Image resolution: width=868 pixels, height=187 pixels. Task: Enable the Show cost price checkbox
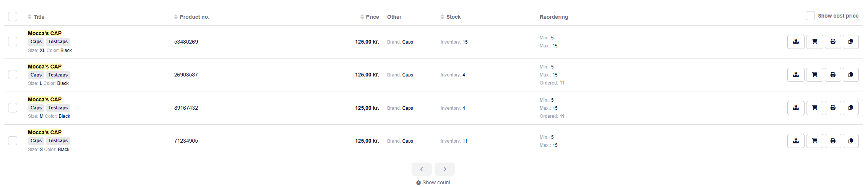click(810, 16)
